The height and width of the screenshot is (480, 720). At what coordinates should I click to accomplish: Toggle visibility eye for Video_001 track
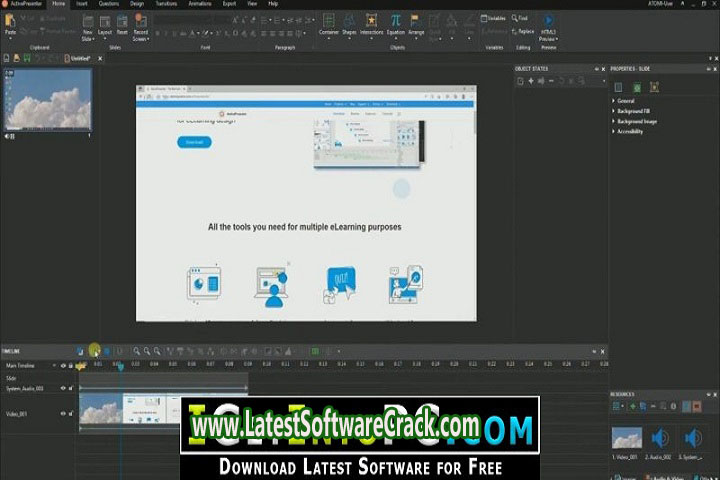[63, 415]
